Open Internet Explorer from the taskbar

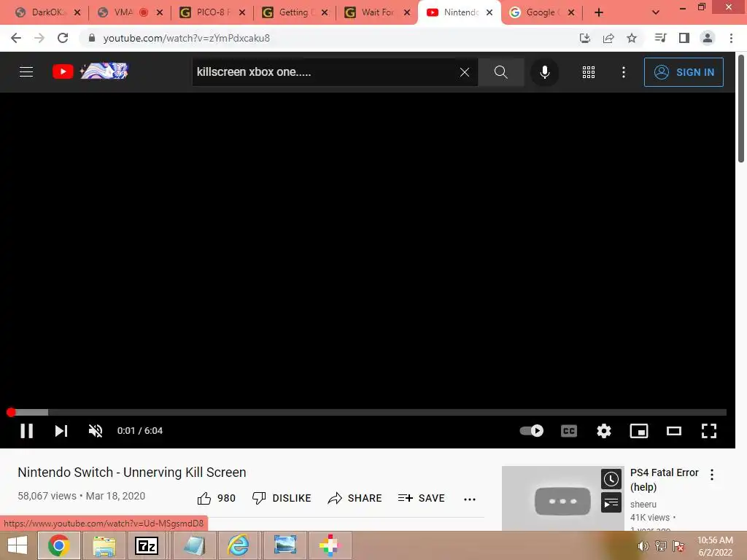(238, 545)
